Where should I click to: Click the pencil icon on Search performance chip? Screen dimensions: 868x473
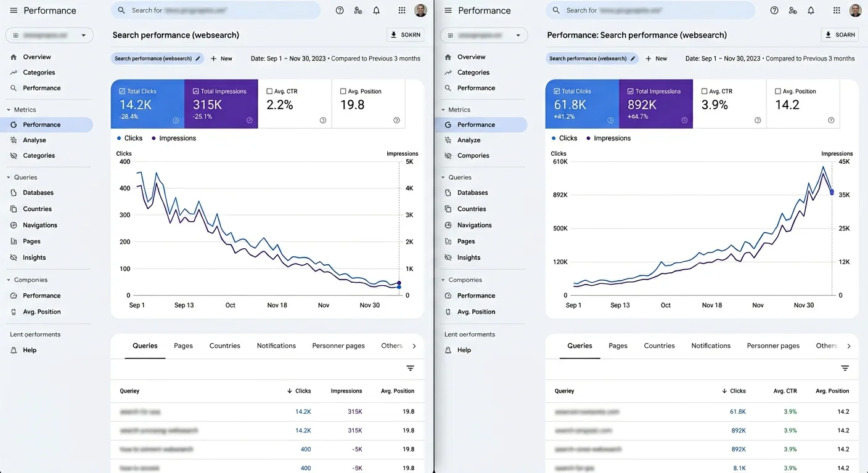pyautogui.click(x=197, y=58)
